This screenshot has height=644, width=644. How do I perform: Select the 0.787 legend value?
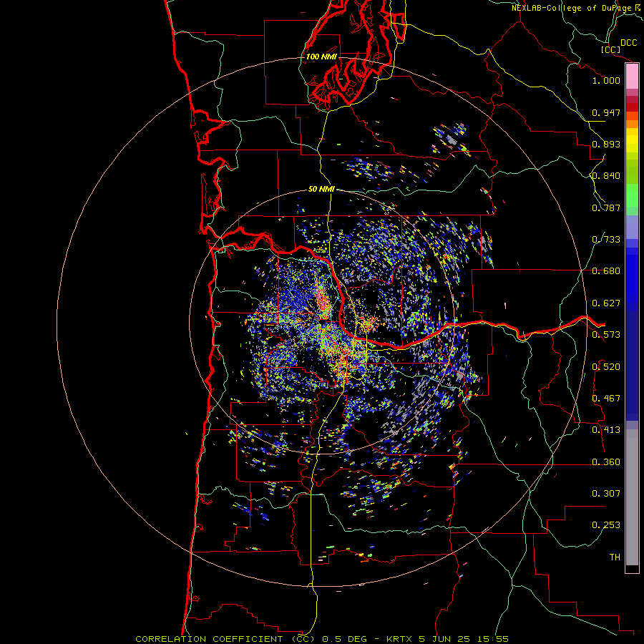tap(606, 208)
